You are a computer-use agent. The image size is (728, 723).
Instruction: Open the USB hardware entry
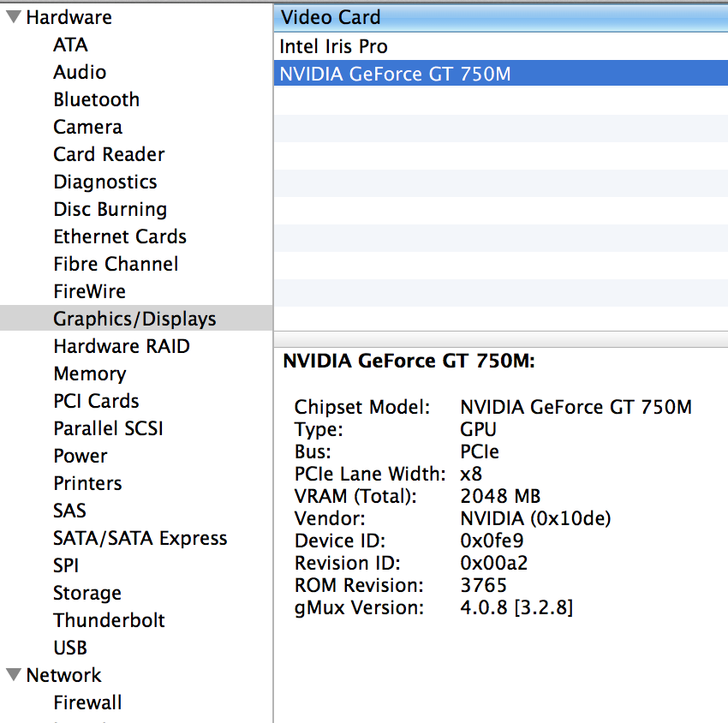(70, 648)
